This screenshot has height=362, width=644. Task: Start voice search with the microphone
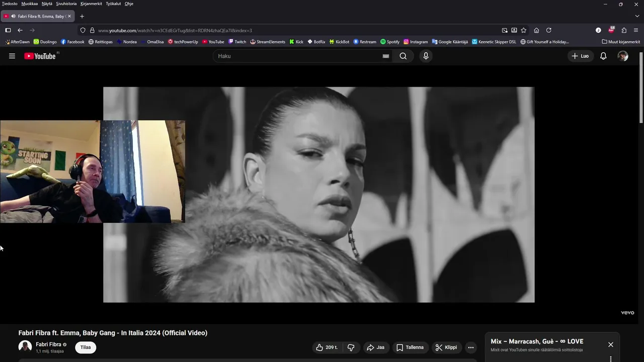tap(426, 56)
